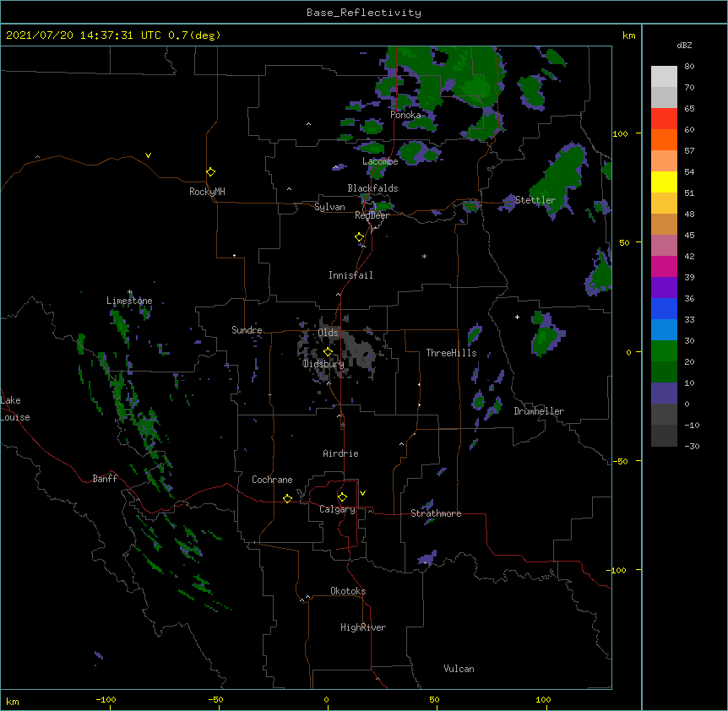This screenshot has height=711, width=728.
Task: Click the Didsbury town label
Action: coord(323,364)
